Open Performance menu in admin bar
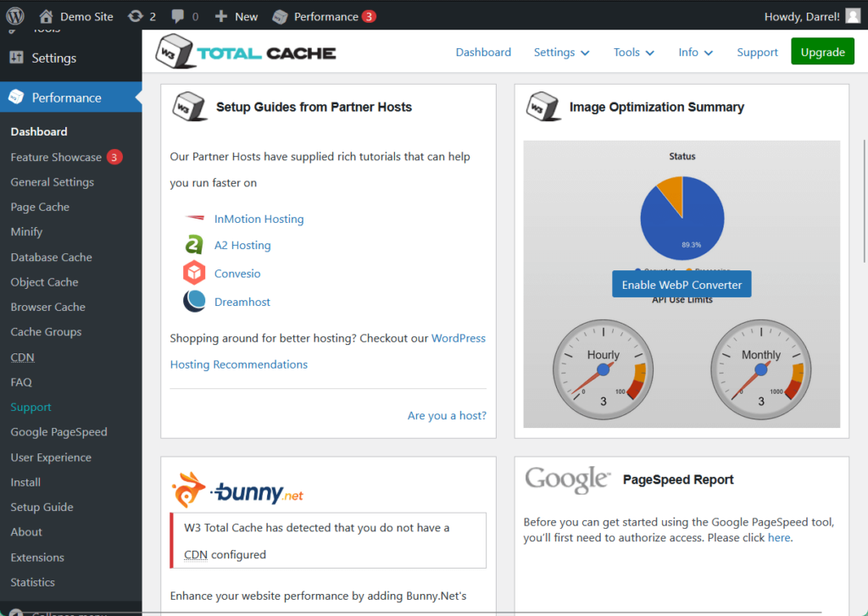The height and width of the screenshot is (616, 868). coord(325,17)
